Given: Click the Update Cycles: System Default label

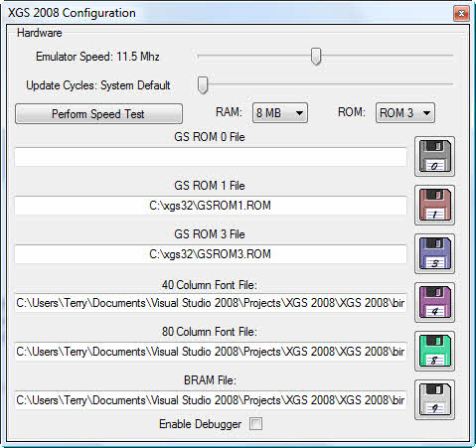Looking at the screenshot, I should (x=98, y=85).
